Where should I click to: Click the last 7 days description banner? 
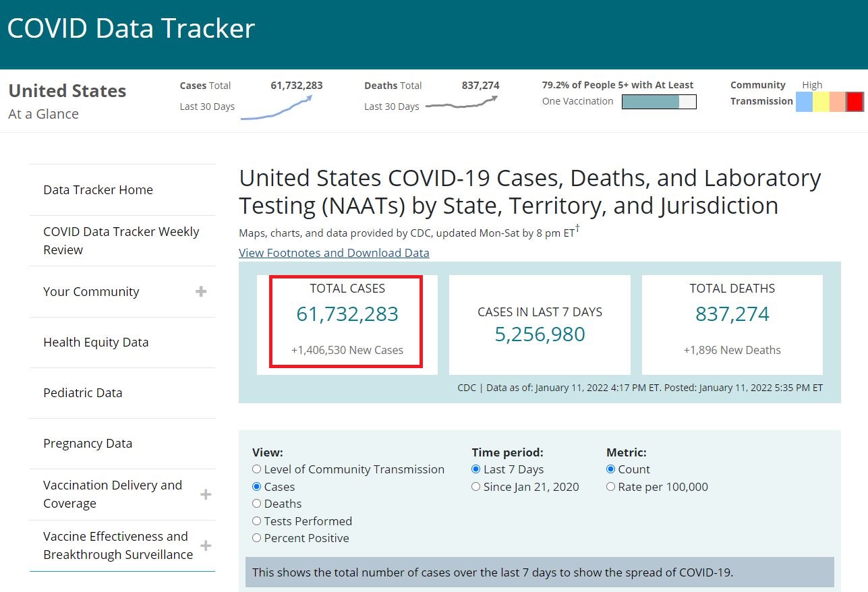(x=540, y=572)
